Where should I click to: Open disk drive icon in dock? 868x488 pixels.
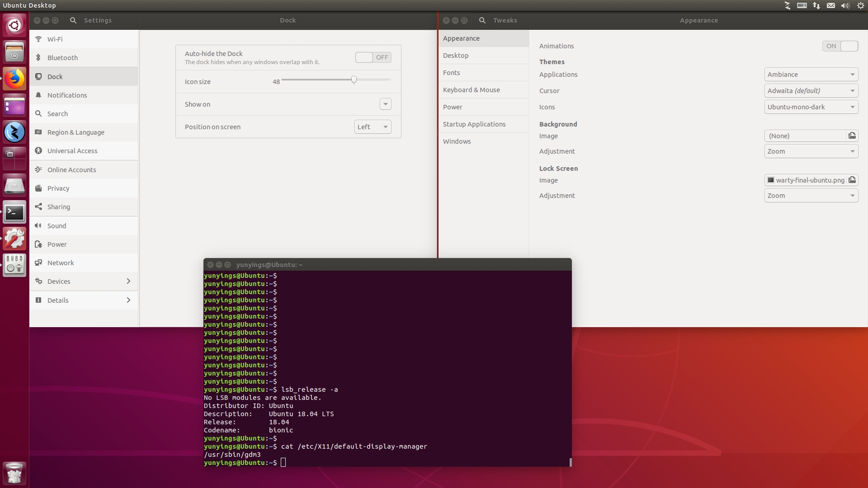tap(14, 185)
